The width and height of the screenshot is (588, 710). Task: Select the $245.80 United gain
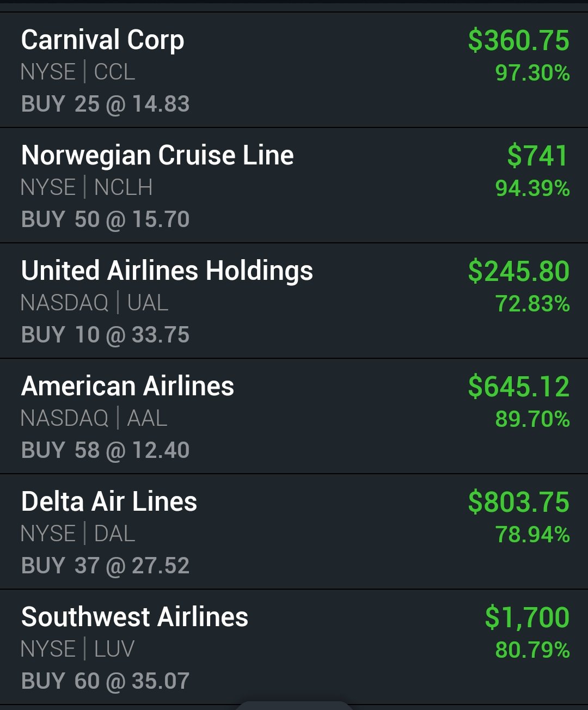519,272
